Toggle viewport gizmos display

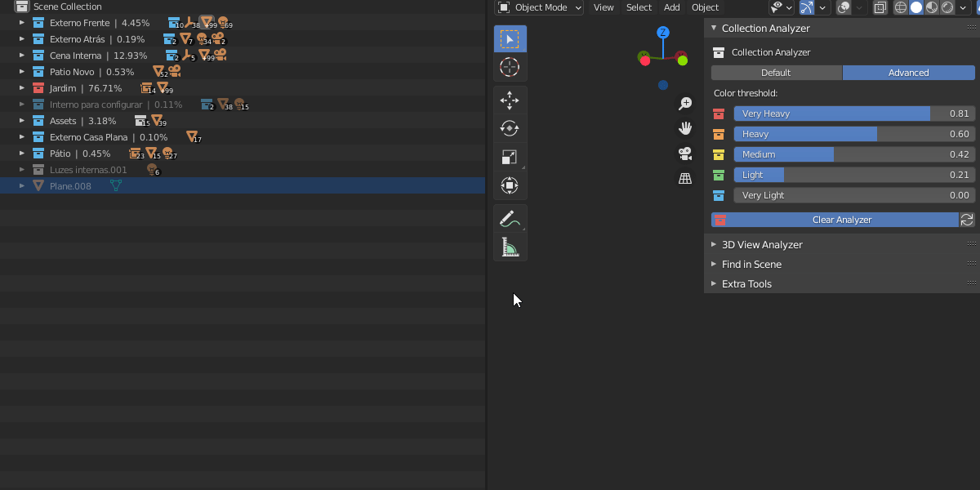pos(807,7)
